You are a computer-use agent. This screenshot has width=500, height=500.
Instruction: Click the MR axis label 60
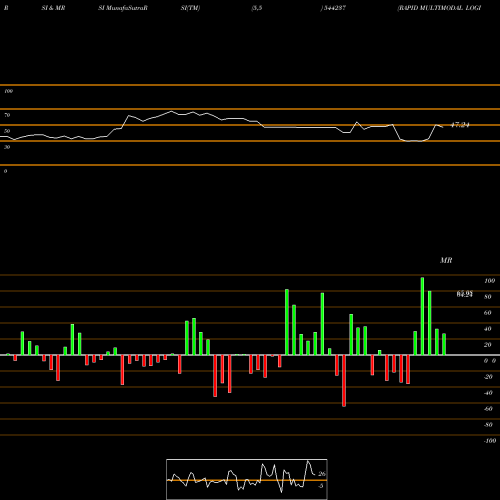[x=488, y=313]
